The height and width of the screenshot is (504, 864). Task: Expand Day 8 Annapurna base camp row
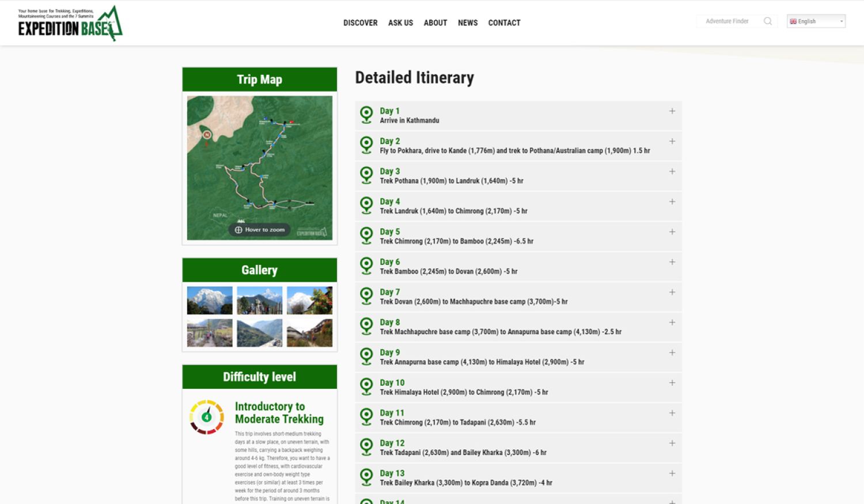(x=672, y=323)
